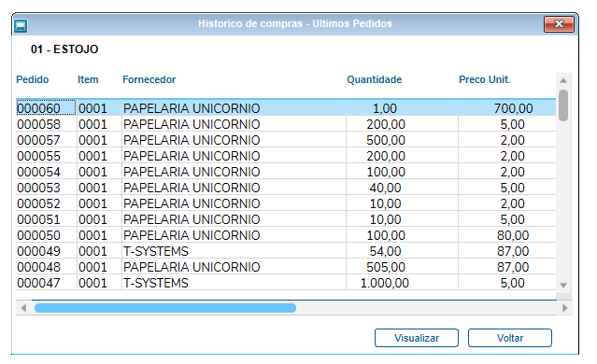
Task: Click the Quantidade column header
Action: tap(374, 79)
